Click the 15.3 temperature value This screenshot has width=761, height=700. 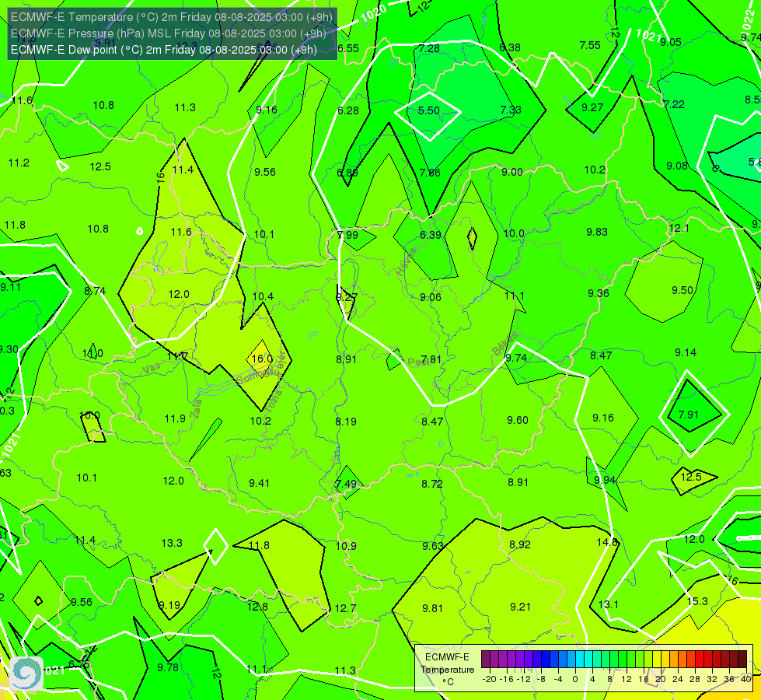pyautogui.click(x=697, y=601)
